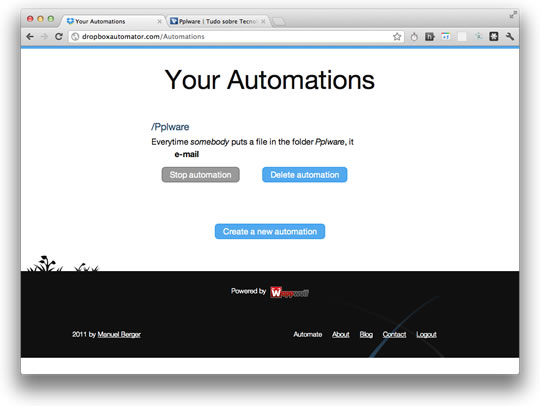Open the Wappwolf logo link

(x=289, y=292)
